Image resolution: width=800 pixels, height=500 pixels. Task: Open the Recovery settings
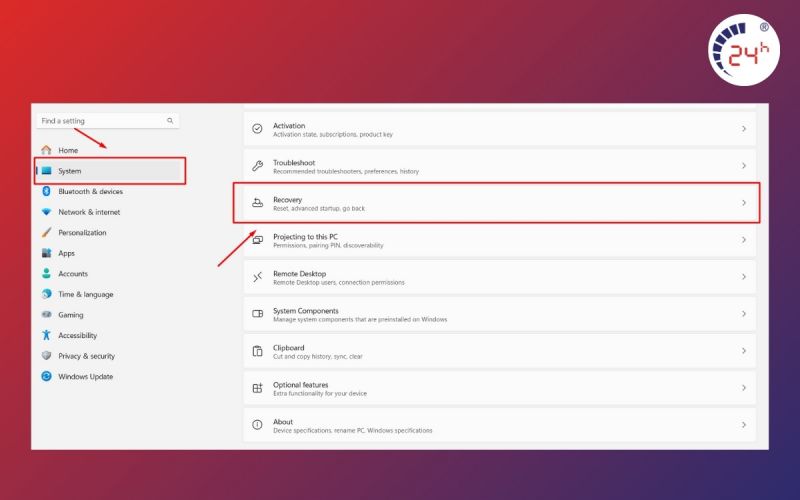[499, 203]
